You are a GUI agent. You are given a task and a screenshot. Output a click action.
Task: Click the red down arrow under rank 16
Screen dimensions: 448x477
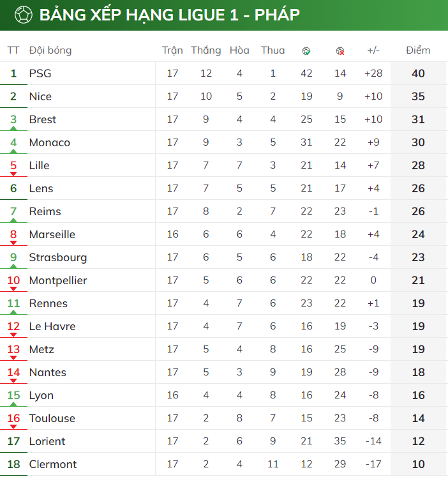[13, 427]
